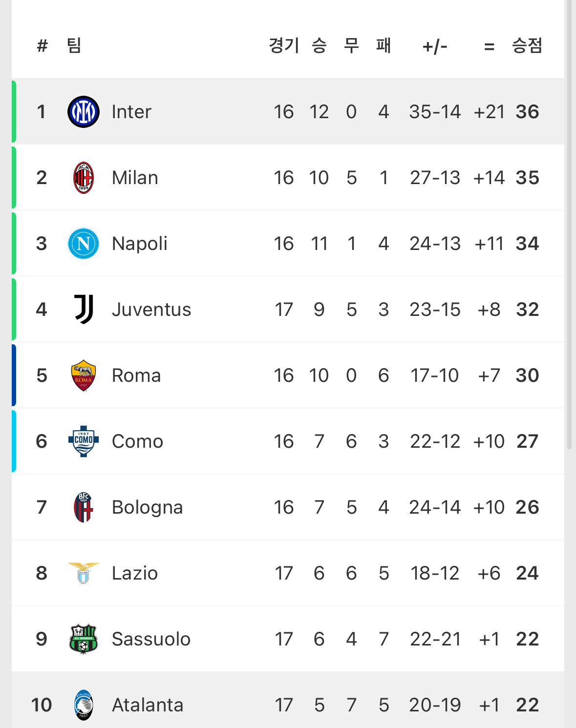The height and width of the screenshot is (728, 576).
Task: Click the Roma club crest
Action: (84, 375)
